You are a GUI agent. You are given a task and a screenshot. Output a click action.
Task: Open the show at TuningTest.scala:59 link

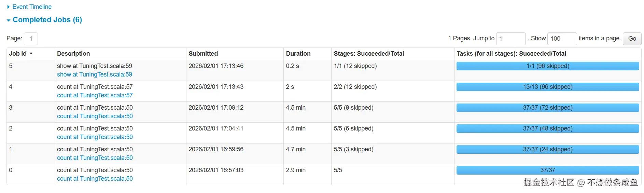coord(95,74)
